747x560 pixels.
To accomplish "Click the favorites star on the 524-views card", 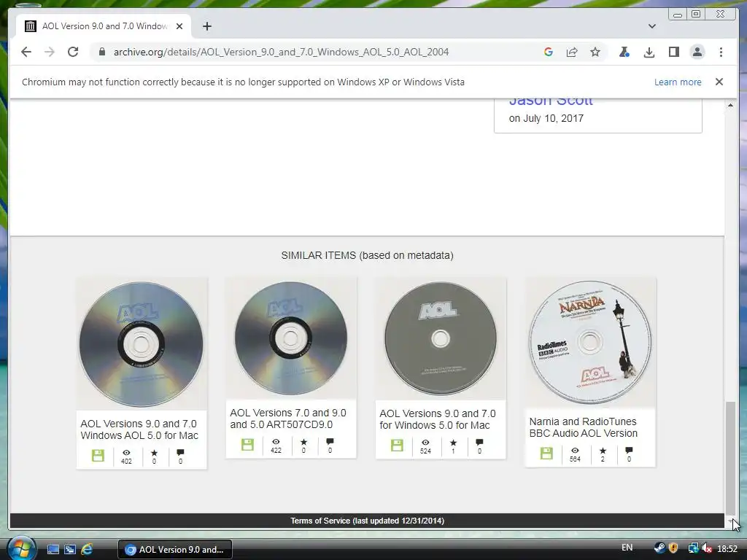I will pos(453,443).
